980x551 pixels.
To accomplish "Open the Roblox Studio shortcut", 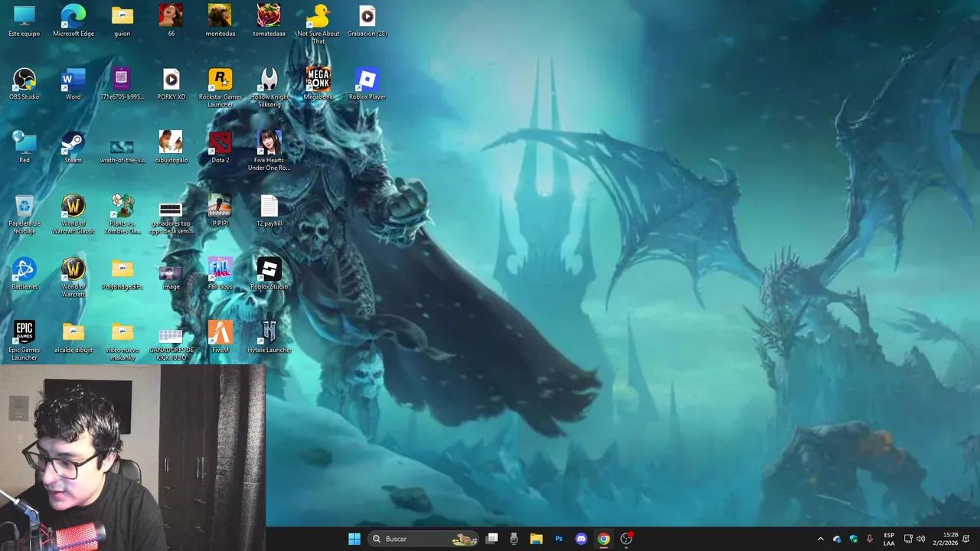I will [269, 275].
